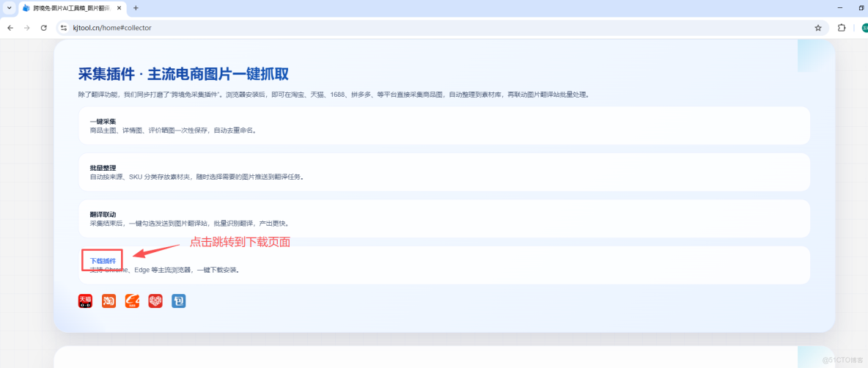Open the 下载插件 download link

click(103, 260)
